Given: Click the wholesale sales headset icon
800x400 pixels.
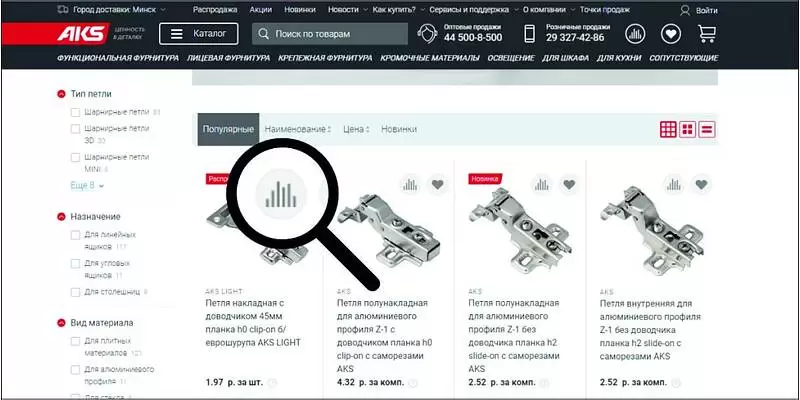Looking at the screenshot, I should [x=428, y=34].
